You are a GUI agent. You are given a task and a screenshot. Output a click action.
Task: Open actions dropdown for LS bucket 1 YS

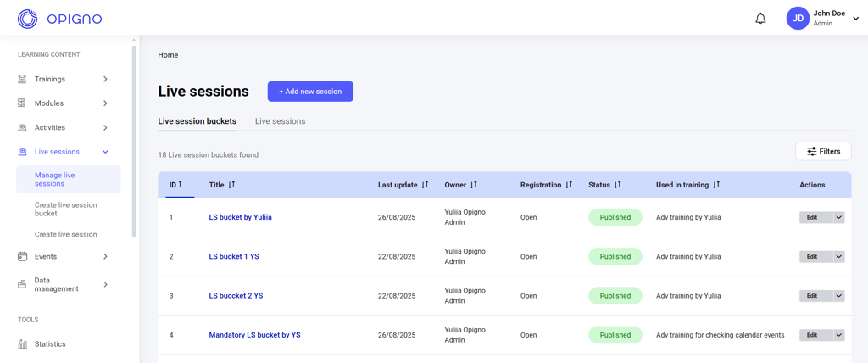point(839,257)
